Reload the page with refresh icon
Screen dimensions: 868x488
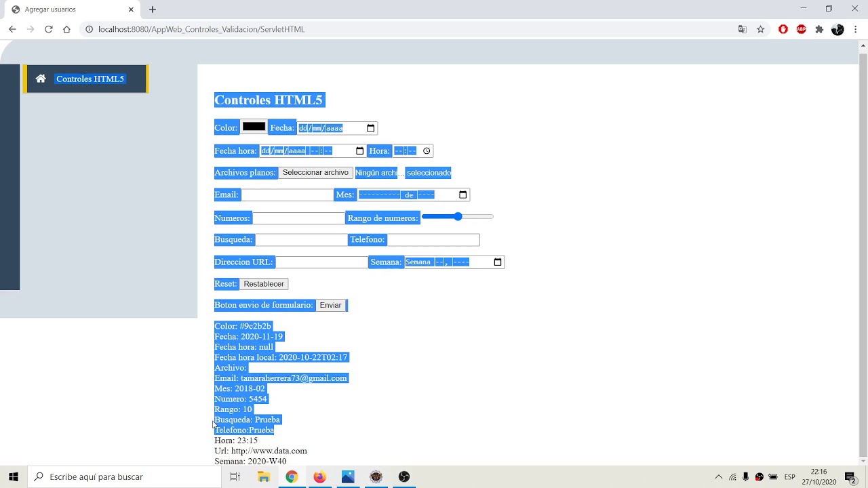(49, 29)
